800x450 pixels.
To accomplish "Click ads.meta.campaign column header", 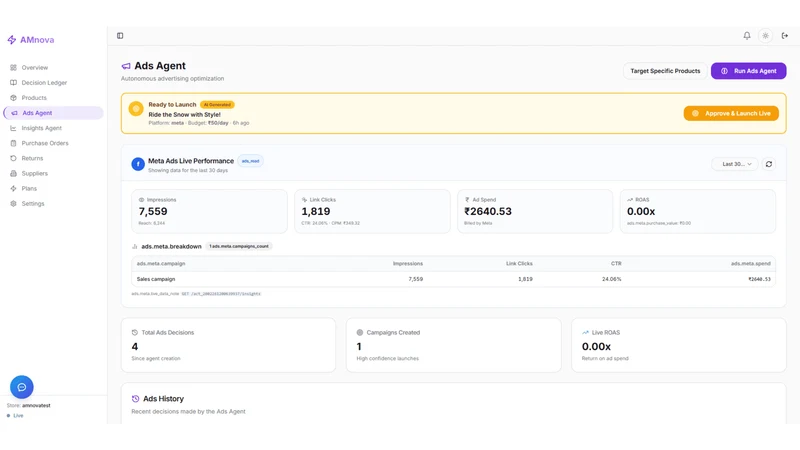I will tap(161, 264).
